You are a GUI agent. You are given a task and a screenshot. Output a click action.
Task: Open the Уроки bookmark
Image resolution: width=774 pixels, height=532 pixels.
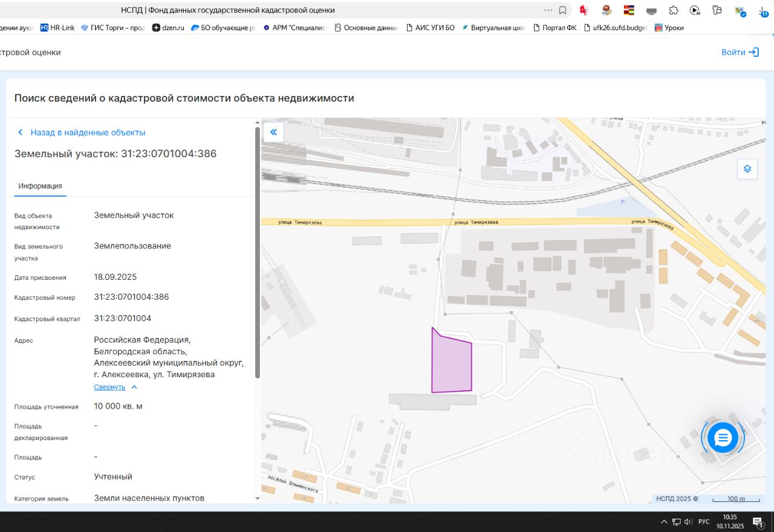(x=669, y=28)
